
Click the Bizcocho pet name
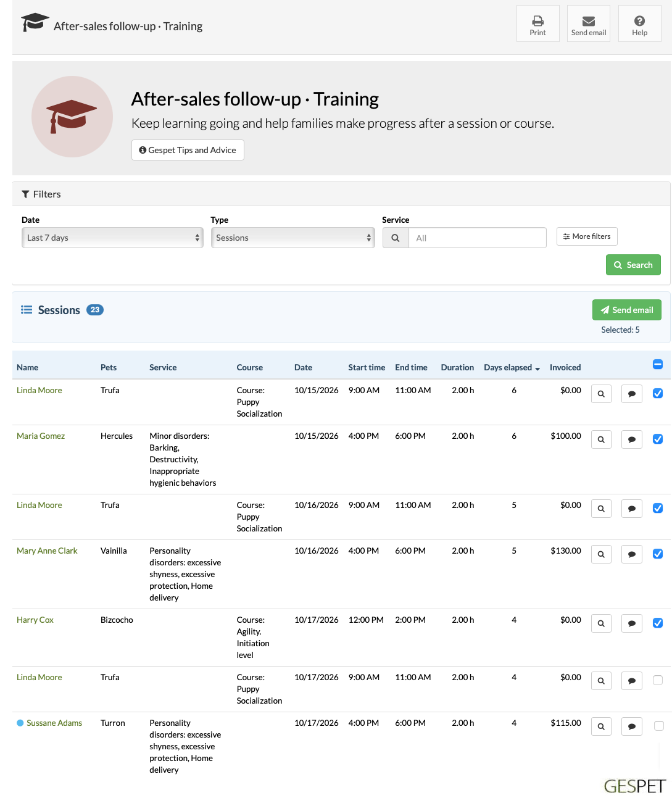tap(117, 620)
